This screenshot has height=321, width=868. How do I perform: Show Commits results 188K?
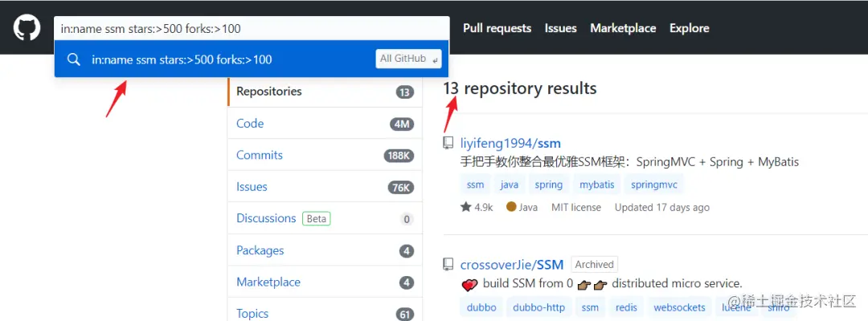click(x=325, y=155)
